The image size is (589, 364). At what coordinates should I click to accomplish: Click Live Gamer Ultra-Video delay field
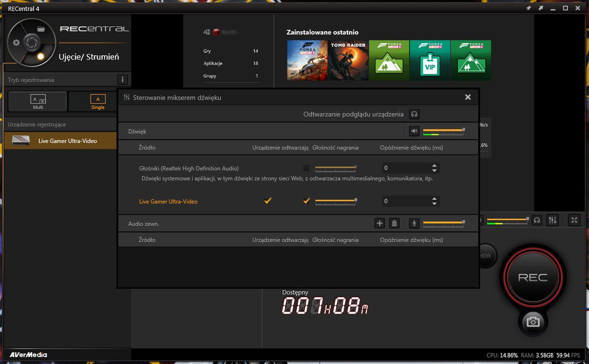pyautogui.click(x=406, y=201)
